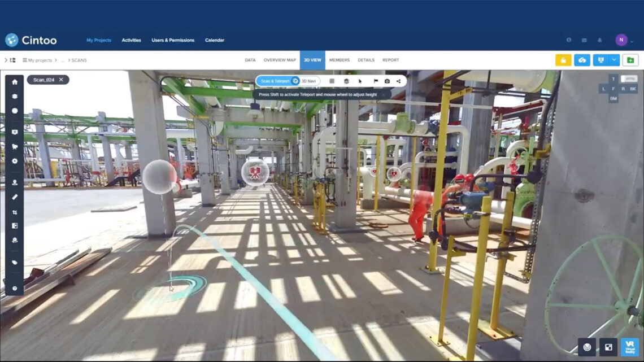Open the tags icon in left sidebar

click(15, 262)
